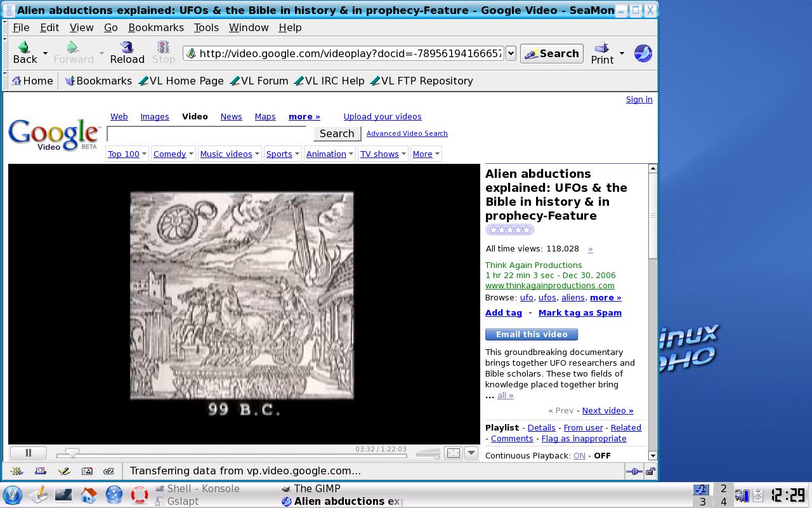The height and width of the screenshot is (508, 812).
Task: Open the Back button history dropdown
Action: (45, 53)
